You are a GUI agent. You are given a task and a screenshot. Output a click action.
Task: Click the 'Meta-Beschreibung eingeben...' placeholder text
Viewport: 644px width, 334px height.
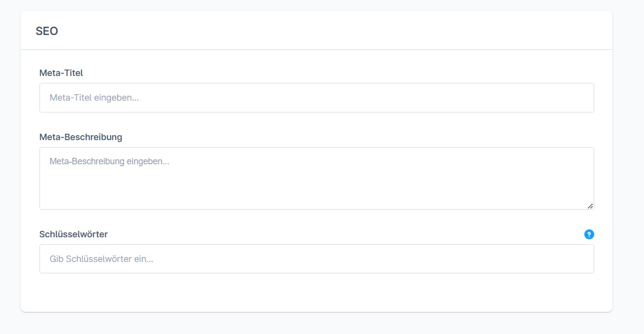tap(109, 161)
